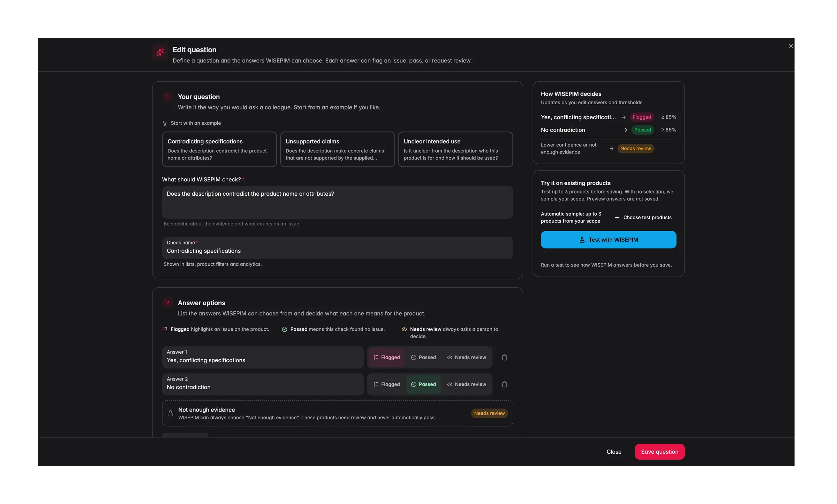The height and width of the screenshot is (504, 837).
Task: Click 'Automatic sample: up to 3 products' text
Action: 571,217
